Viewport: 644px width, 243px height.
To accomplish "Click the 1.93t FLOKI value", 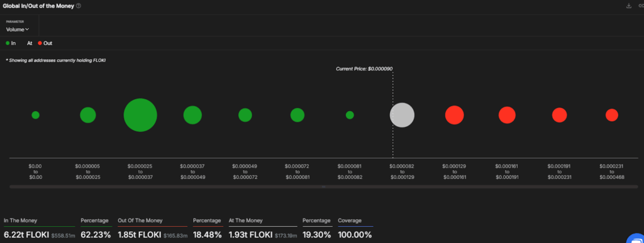I will pyautogui.click(x=250, y=235).
